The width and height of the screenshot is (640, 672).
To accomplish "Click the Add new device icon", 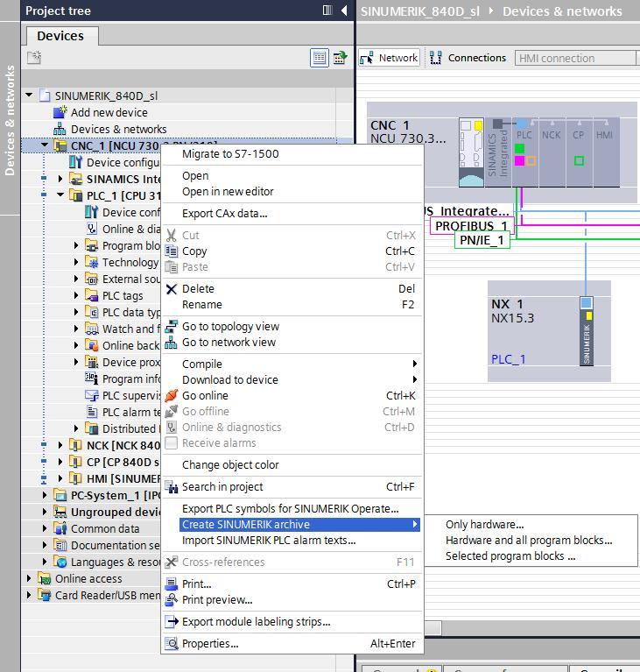I will coord(60,112).
